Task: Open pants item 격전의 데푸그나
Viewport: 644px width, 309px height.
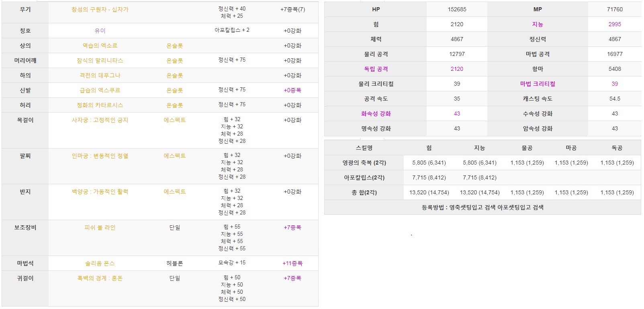Action: (x=100, y=75)
